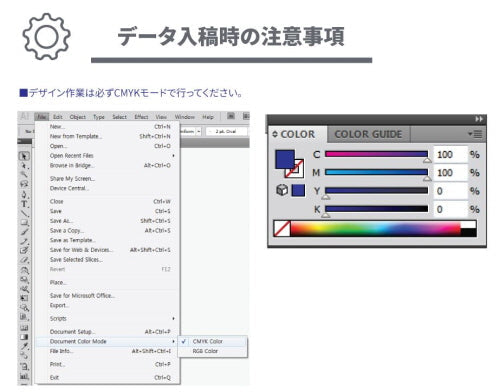Switch to the COLOR GUIDE tab

coord(368,134)
